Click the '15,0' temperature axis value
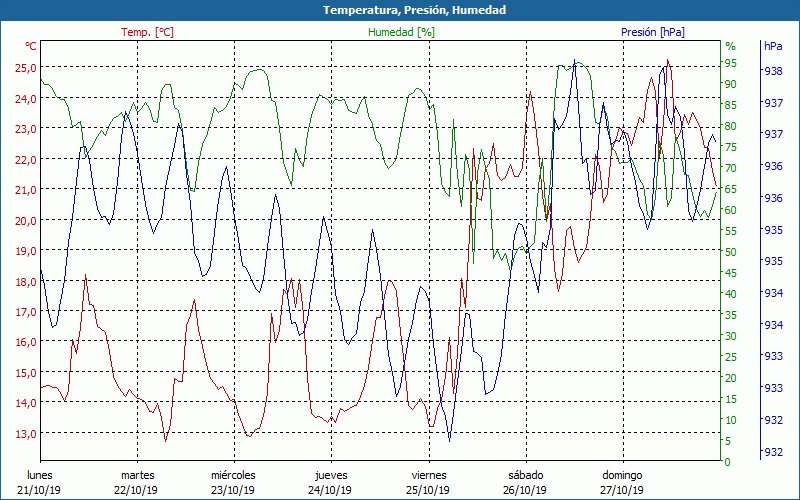Image resolution: width=800 pixels, height=500 pixels. click(26, 372)
